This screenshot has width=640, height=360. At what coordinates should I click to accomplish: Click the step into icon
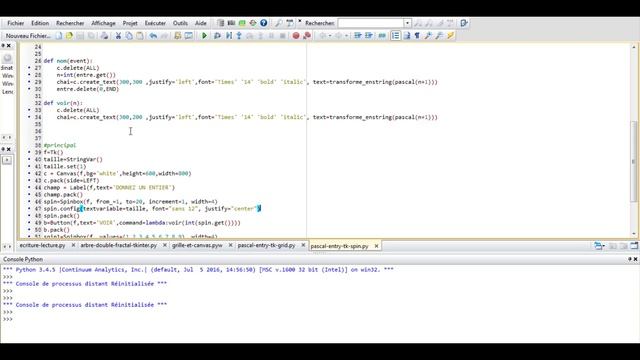(x=239, y=36)
